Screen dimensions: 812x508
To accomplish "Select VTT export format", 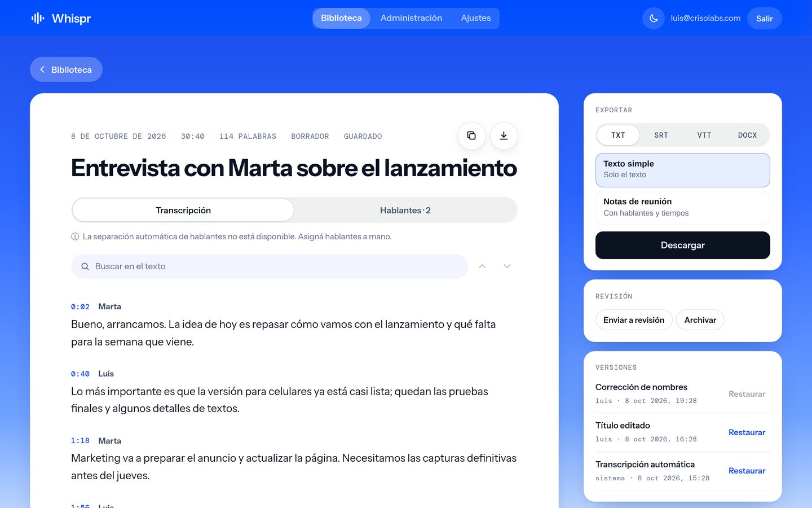I will 704,135.
